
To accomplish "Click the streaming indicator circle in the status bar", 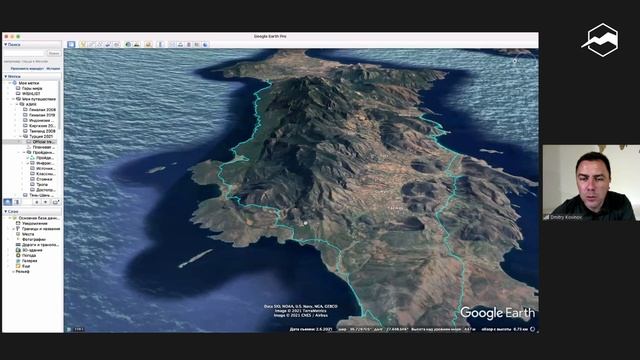I will pyautogui.click(x=533, y=329).
